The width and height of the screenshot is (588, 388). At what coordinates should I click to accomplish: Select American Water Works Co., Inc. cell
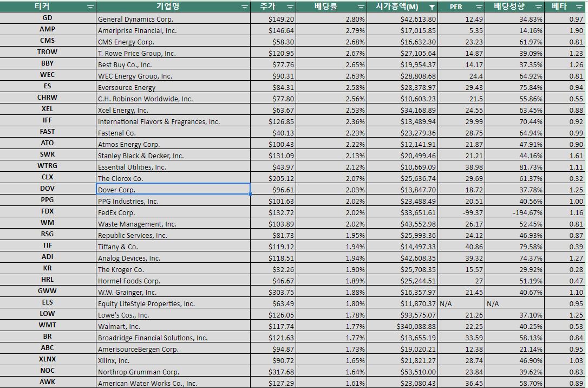173,383
